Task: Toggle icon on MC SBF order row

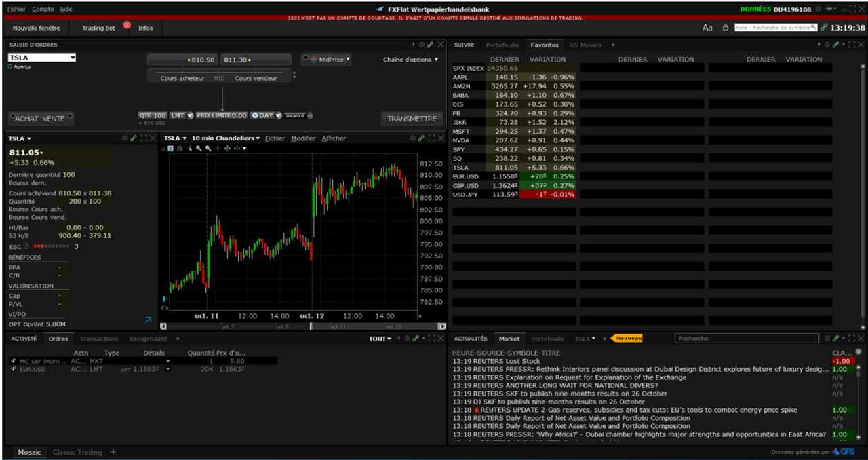Action: point(14,361)
